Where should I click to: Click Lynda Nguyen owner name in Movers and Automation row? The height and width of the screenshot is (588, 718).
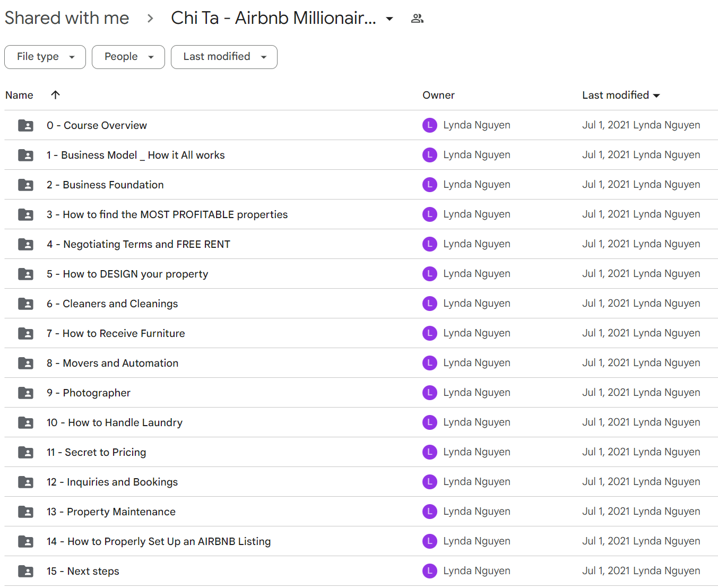(477, 363)
